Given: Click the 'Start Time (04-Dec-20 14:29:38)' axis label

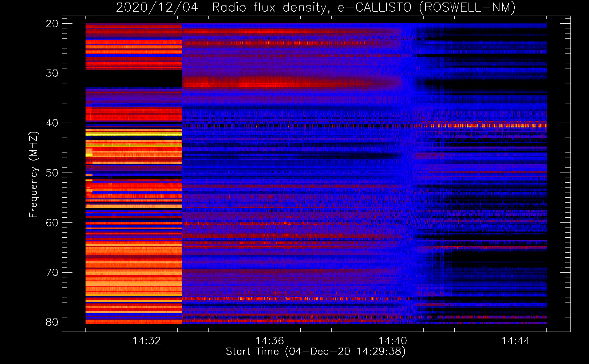Looking at the screenshot, I should click(316, 352).
